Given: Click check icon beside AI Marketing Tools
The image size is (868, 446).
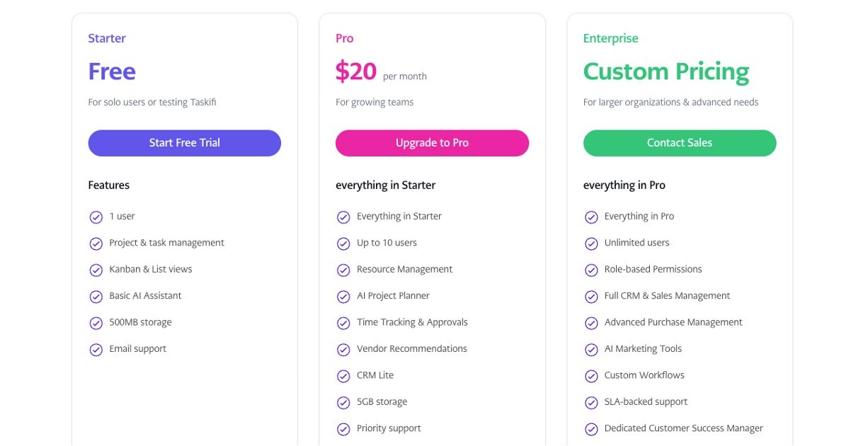Looking at the screenshot, I should click(591, 350).
